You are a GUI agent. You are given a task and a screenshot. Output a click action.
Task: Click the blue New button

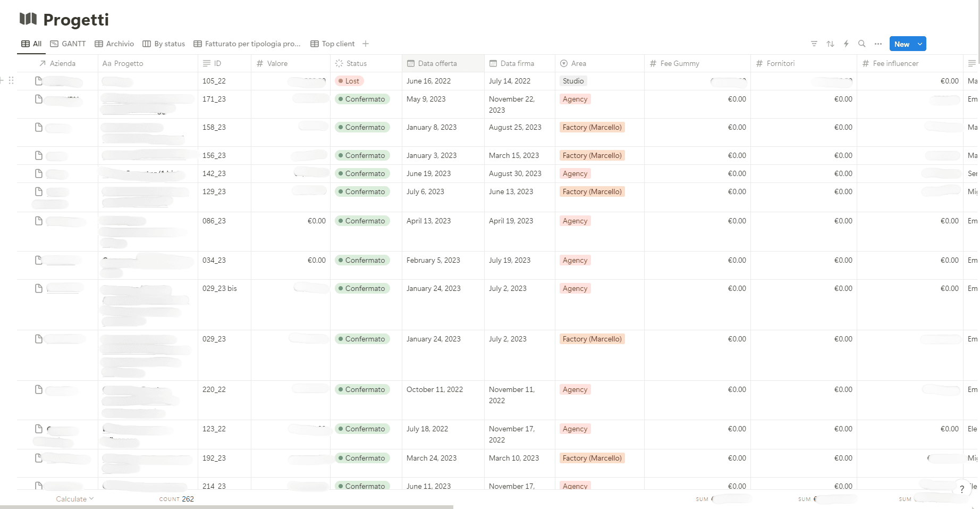pyautogui.click(x=902, y=44)
